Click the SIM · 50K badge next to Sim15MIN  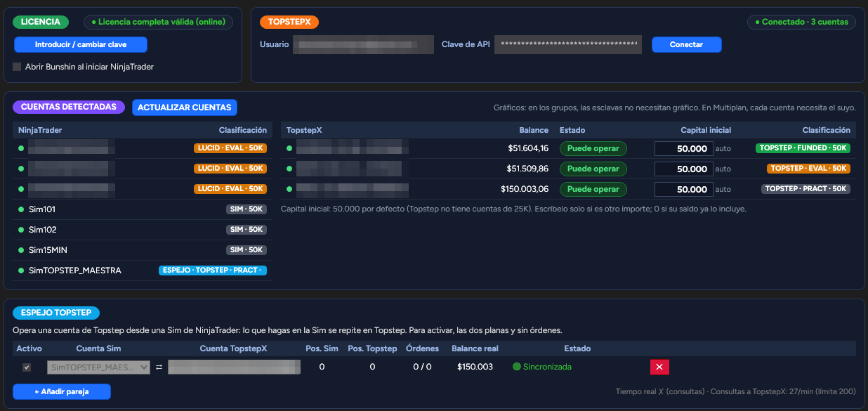[246, 250]
